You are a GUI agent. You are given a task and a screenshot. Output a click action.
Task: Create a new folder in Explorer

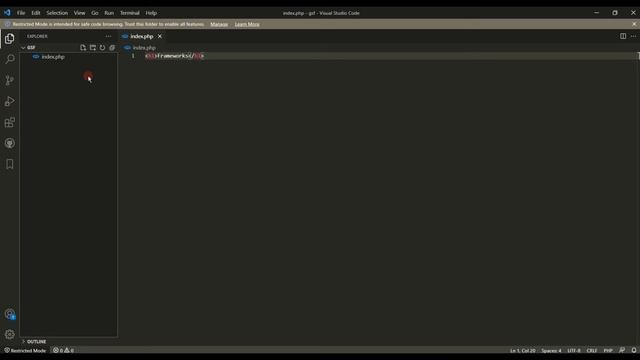tap(93, 48)
